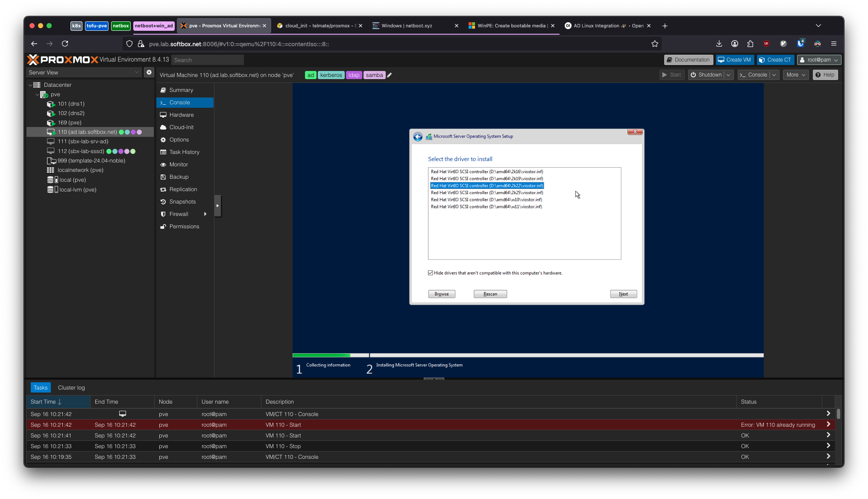Open the Replication panel
Image resolution: width=868 pixels, height=499 pixels.
183,189
